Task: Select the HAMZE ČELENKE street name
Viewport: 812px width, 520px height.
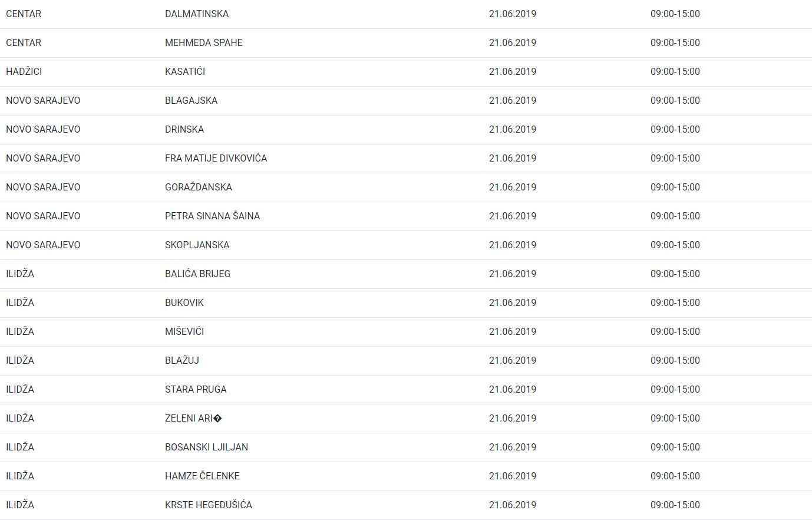Action: [x=202, y=476]
